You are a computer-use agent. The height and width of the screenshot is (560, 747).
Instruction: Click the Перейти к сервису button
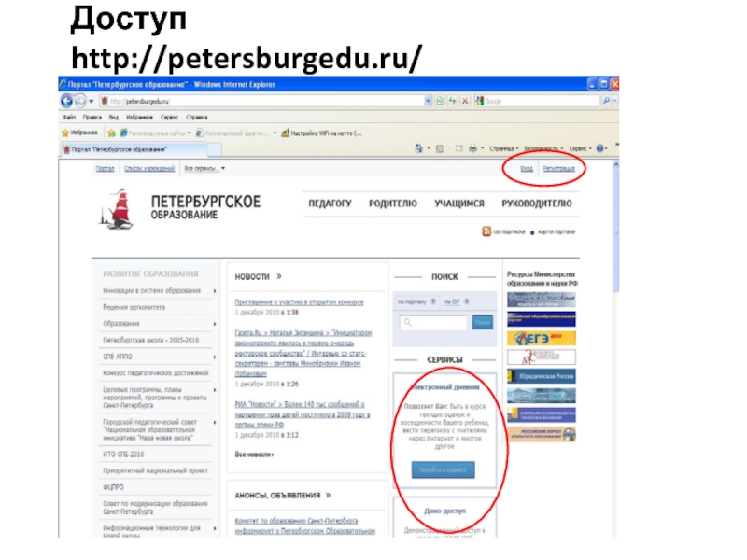coord(443,470)
